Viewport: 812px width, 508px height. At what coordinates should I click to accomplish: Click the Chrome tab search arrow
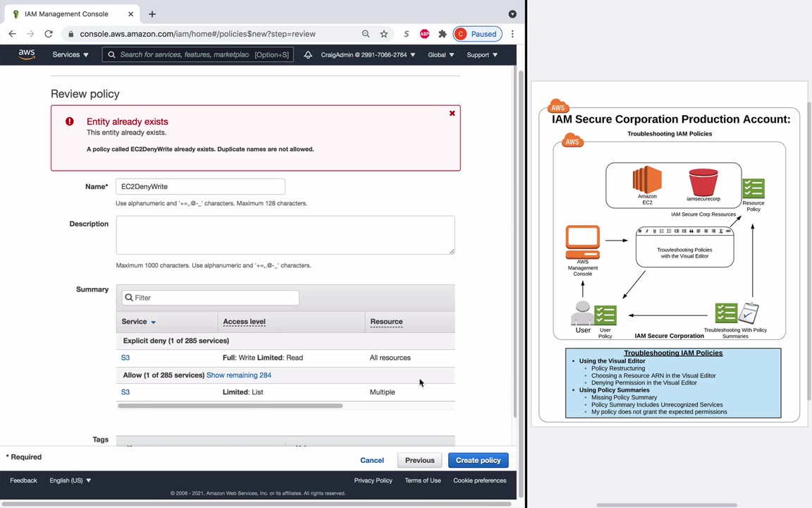coord(512,14)
